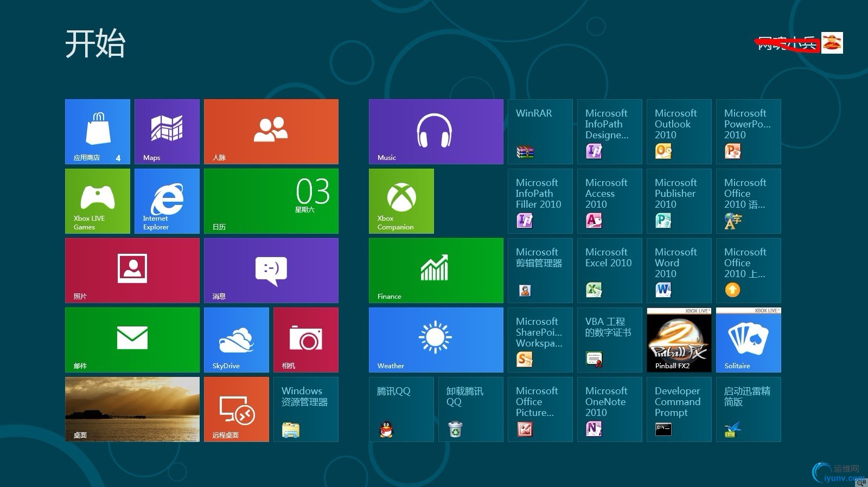Open Microsoft InfoPath Filler 2010 tile
This screenshot has width=868, height=487.
[x=540, y=201]
